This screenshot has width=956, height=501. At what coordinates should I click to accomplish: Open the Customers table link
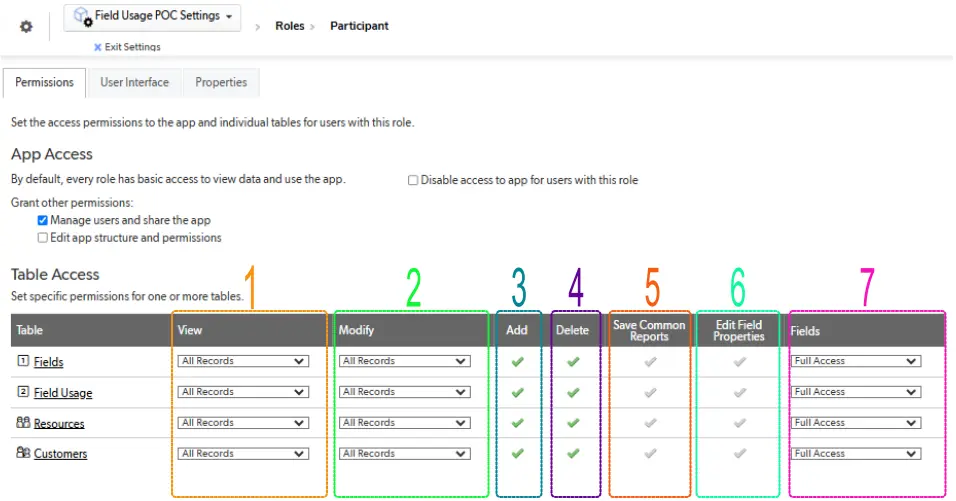60,454
